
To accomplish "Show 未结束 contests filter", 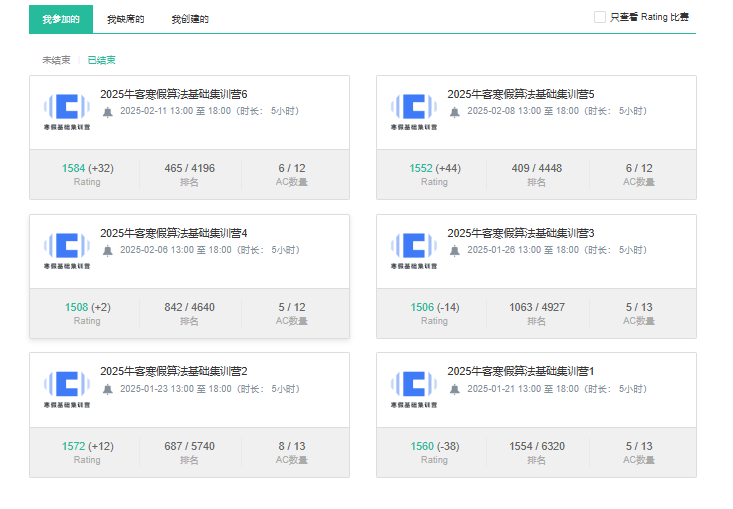I will click(56, 60).
